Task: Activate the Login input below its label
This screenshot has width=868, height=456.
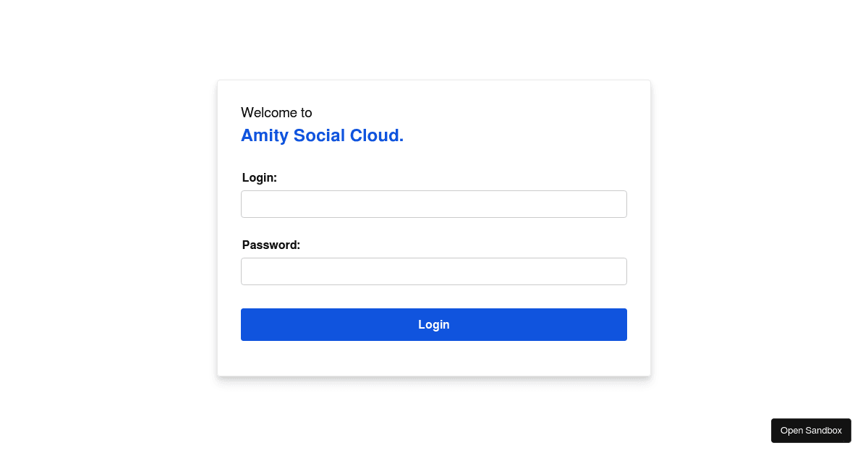Action: pos(434,203)
